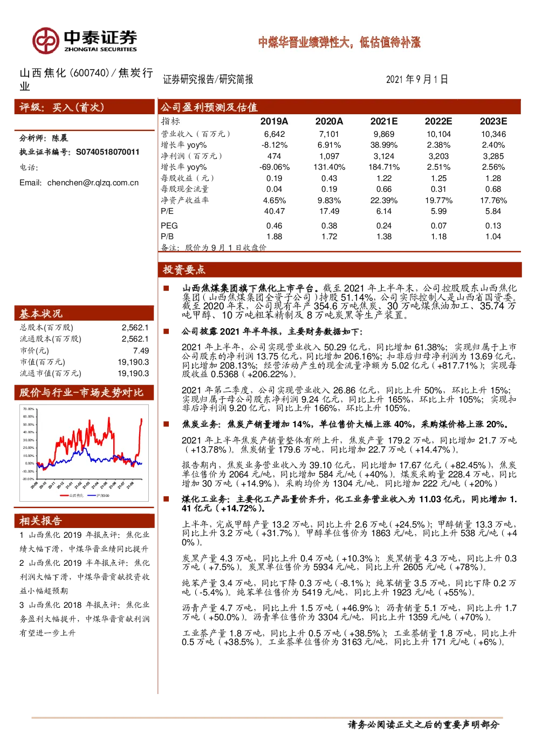
Task: Click the PEG row label
Action: [x=169, y=226]
